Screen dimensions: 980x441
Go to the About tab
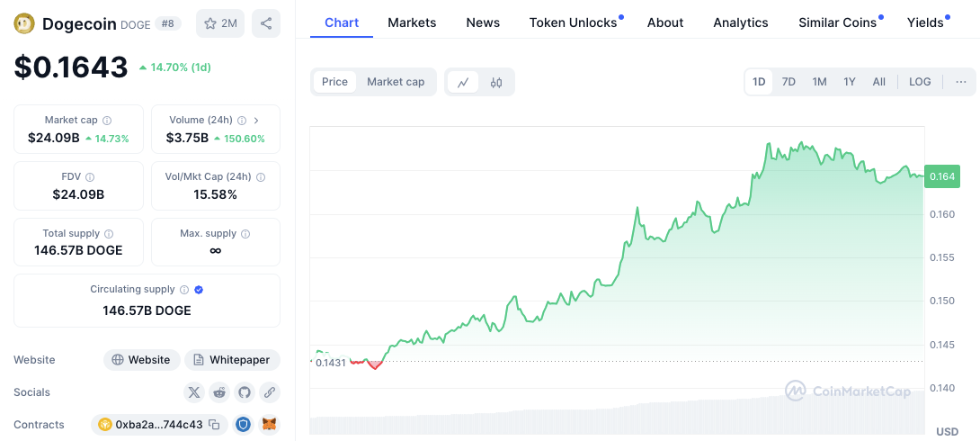665,23
